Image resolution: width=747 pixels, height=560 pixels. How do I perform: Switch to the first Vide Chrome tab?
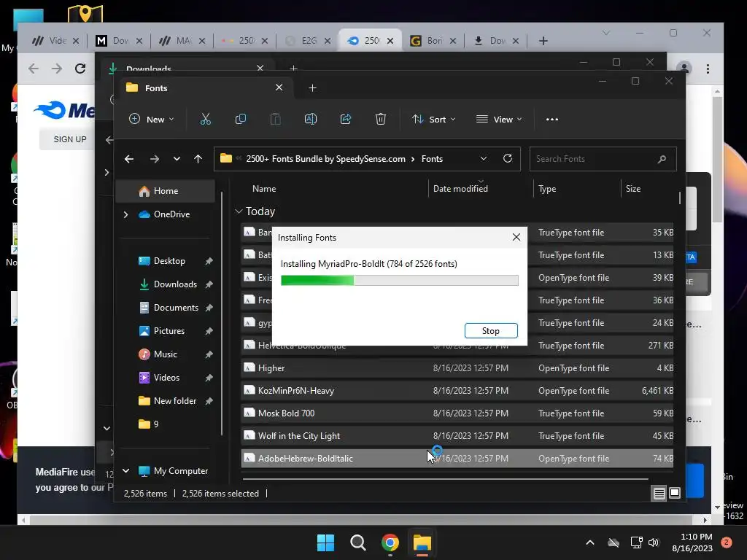point(55,41)
